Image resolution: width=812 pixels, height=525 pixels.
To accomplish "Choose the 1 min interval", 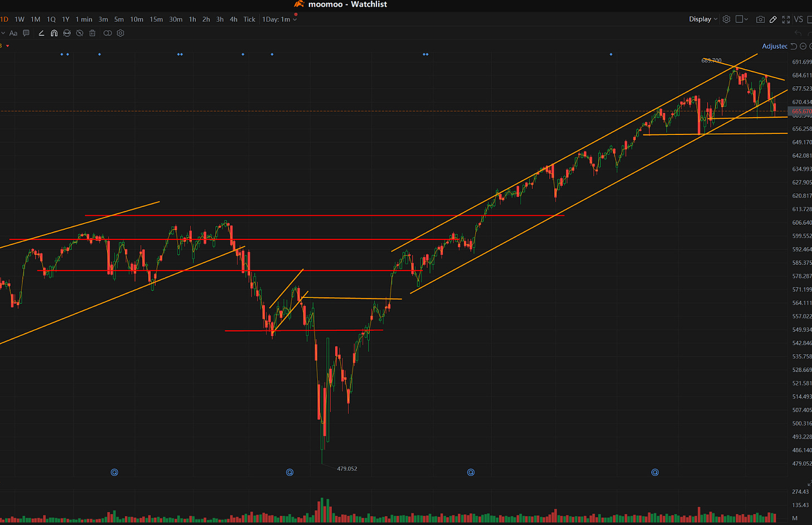I will (x=84, y=20).
